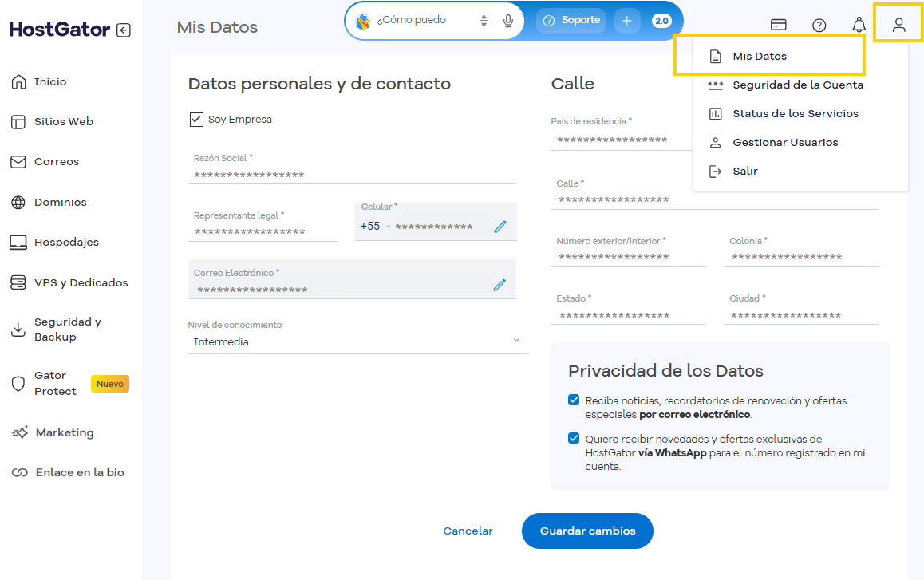Image resolution: width=924 pixels, height=580 pixels.
Task: Open Status de los Servicios menu item
Action: point(796,114)
